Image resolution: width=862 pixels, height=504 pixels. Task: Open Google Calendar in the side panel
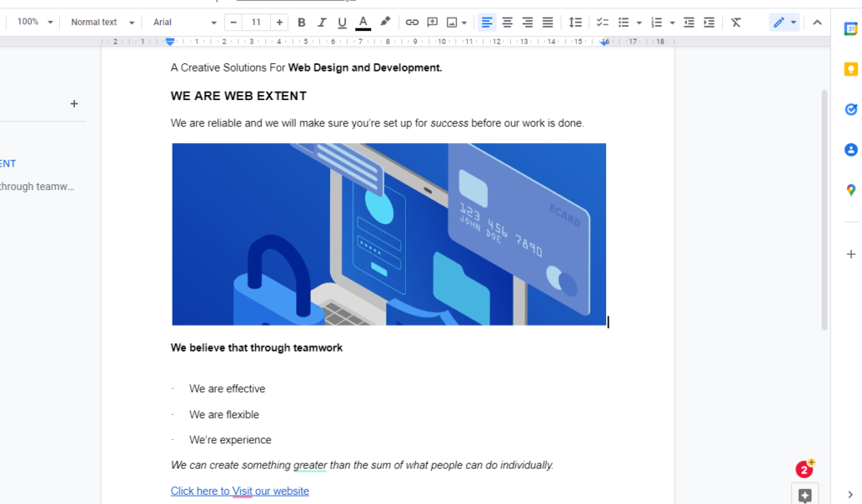[850, 29]
